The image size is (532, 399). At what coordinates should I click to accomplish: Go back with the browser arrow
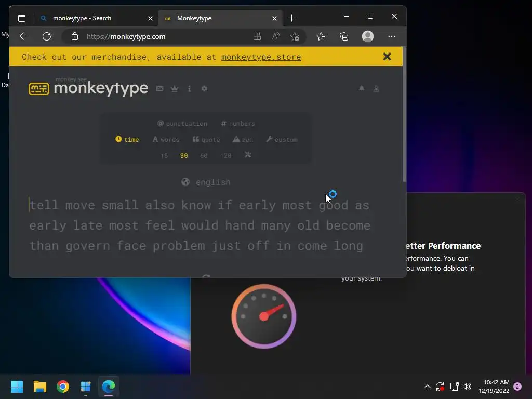pyautogui.click(x=24, y=36)
